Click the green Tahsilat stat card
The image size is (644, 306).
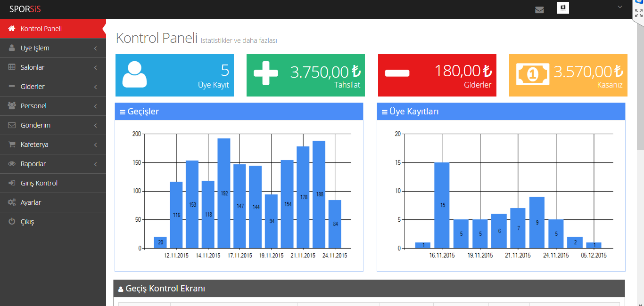(305, 75)
